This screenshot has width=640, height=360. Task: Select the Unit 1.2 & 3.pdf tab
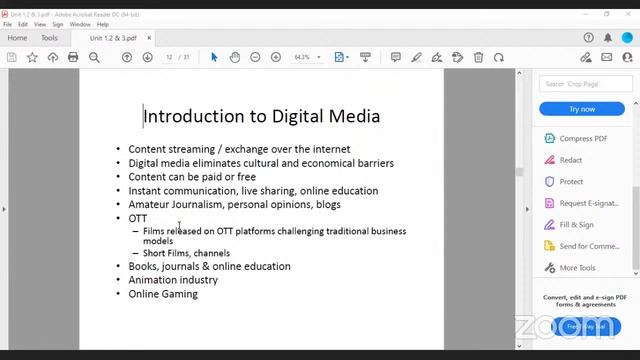tap(113, 38)
